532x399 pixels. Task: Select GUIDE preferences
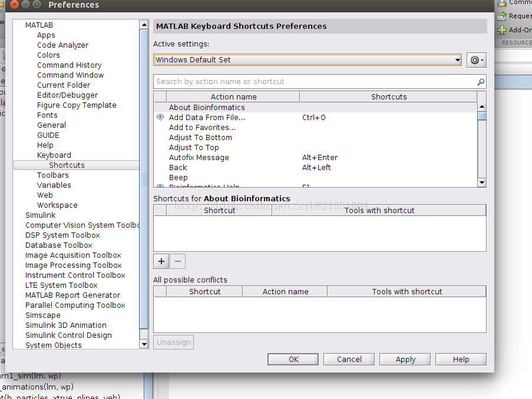[48, 135]
